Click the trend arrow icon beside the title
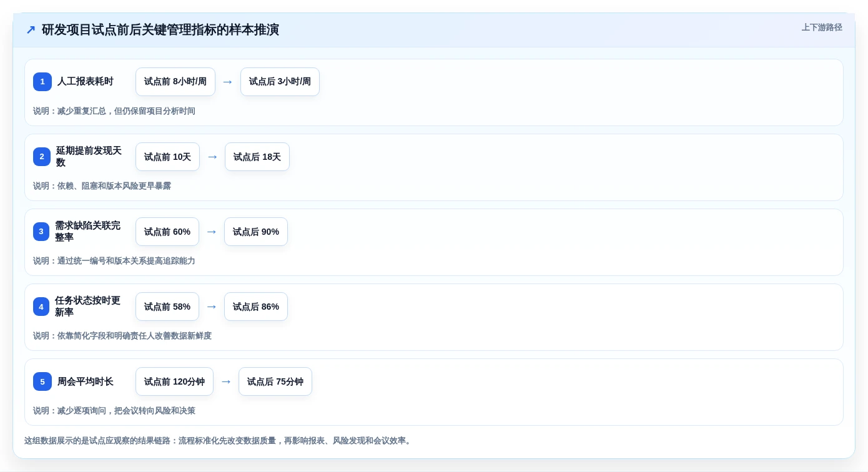 click(x=31, y=30)
